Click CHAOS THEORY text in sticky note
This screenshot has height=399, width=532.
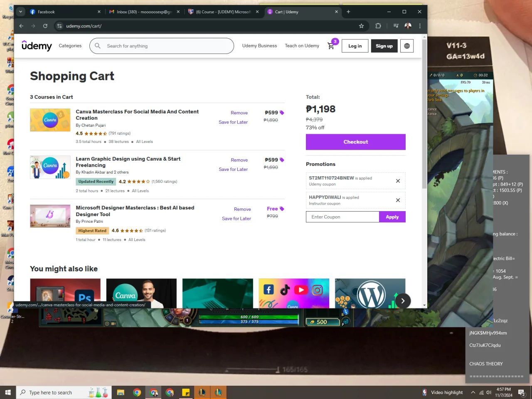tap(486, 364)
